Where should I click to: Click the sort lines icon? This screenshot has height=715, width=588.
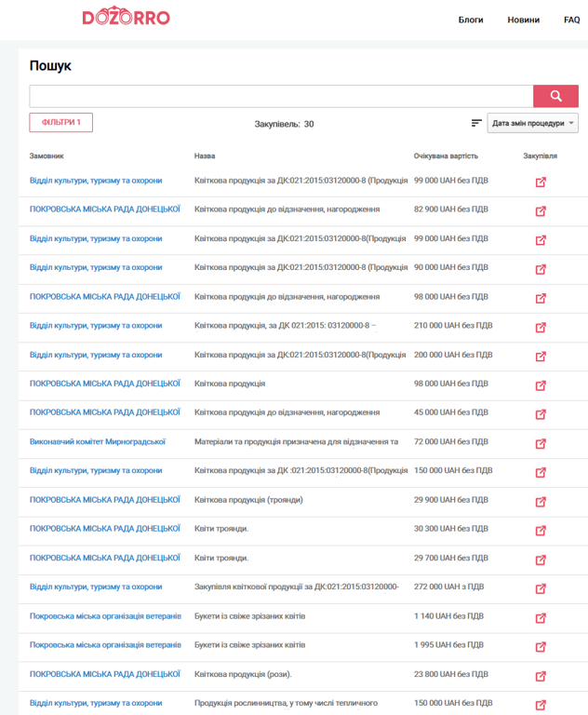point(476,123)
